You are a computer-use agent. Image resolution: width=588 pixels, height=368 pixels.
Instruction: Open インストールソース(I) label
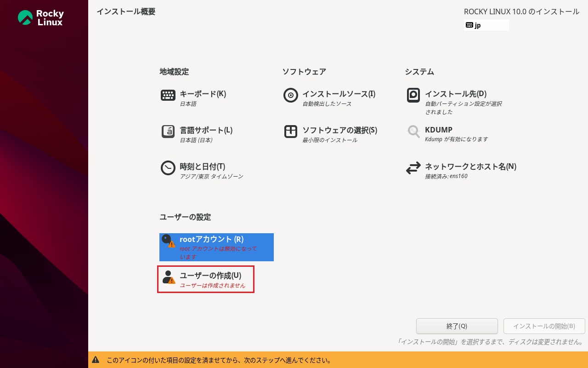point(339,94)
